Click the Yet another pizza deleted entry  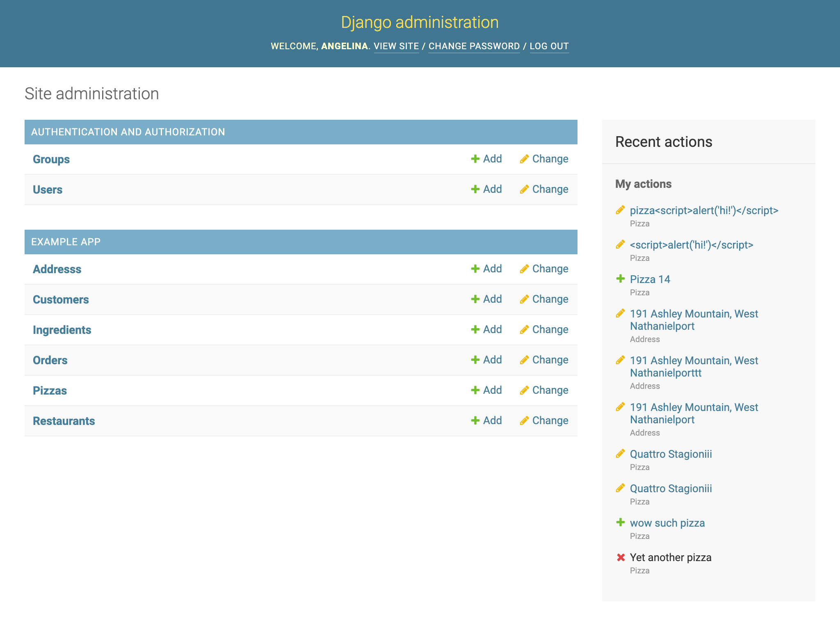pos(671,557)
